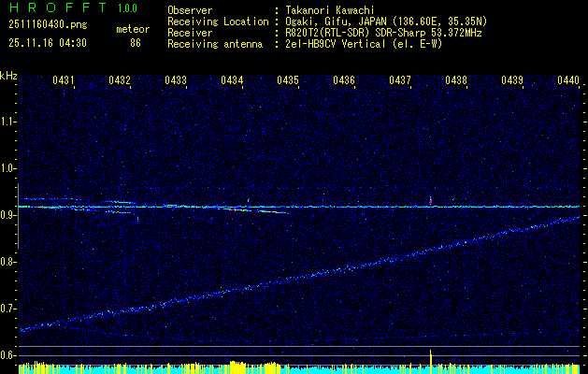Click the 0.8 kHz frequency label
Image resolution: width=588 pixels, height=374 pixels.
point(7,262)
